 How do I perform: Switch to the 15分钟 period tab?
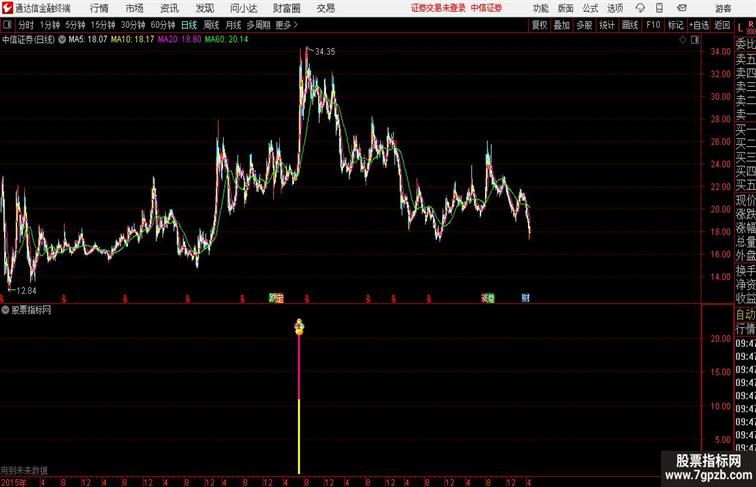click(x=103, y=25)
